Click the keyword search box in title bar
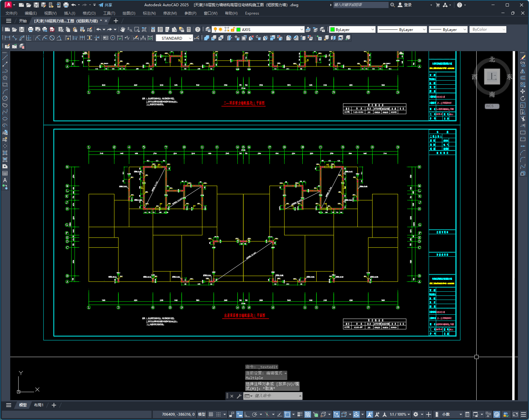 360,5
